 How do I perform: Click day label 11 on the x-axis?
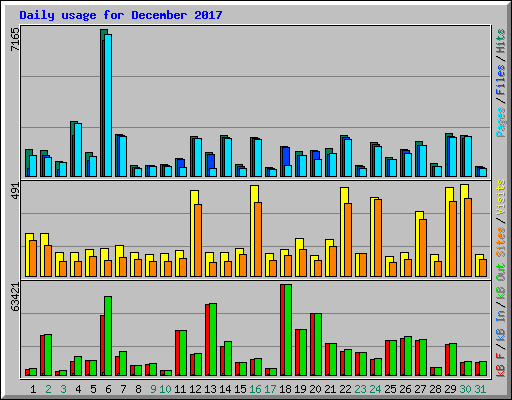(x=180, y=389)
